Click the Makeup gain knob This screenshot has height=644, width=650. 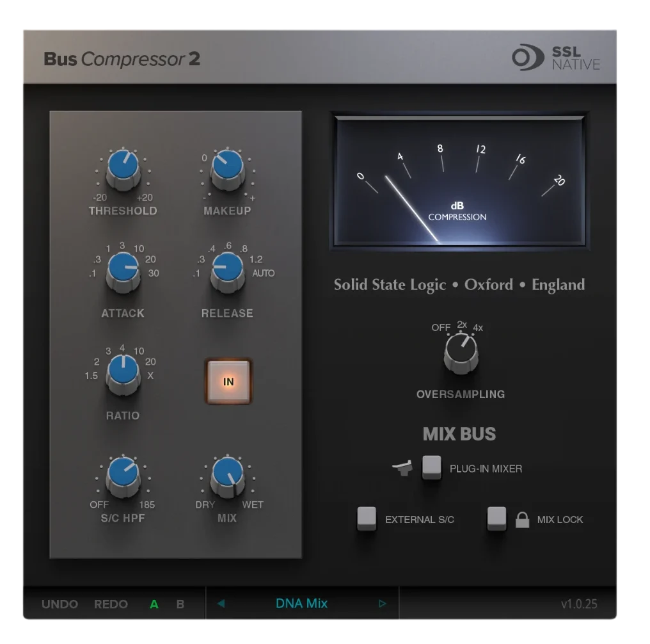[x=227, y=170]
